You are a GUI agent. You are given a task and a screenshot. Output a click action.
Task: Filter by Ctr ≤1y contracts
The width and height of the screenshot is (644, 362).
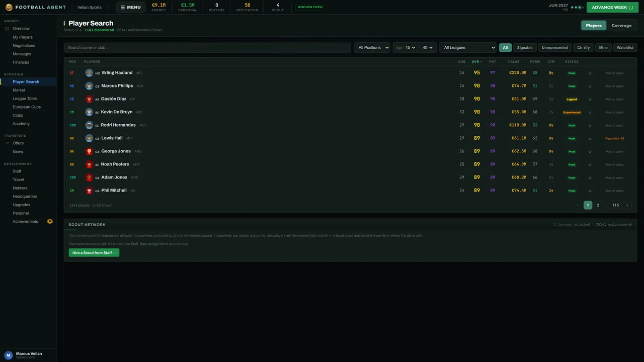(x=584, y=48)
